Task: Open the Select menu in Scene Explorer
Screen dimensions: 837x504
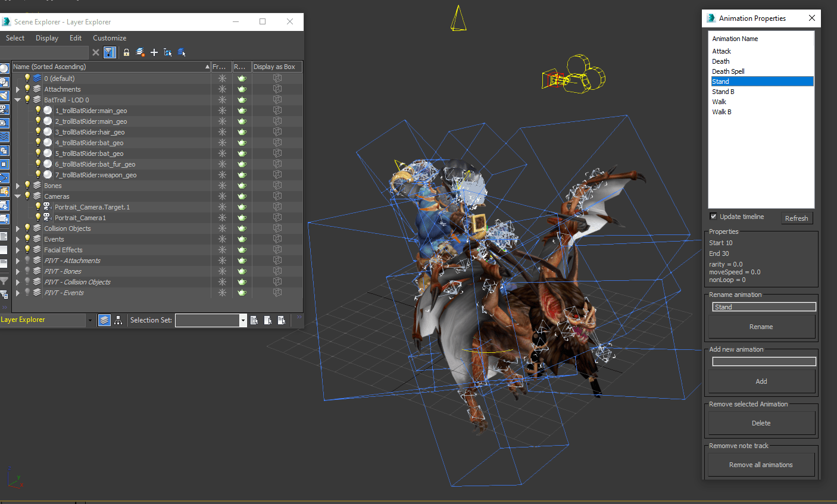Action: pos(15,38)
